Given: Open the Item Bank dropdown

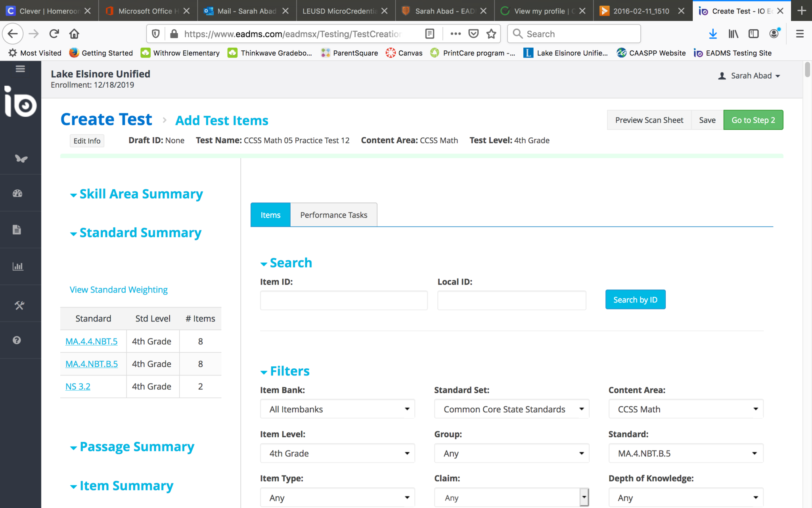Looking at the screenshot, I should [337, 409].
